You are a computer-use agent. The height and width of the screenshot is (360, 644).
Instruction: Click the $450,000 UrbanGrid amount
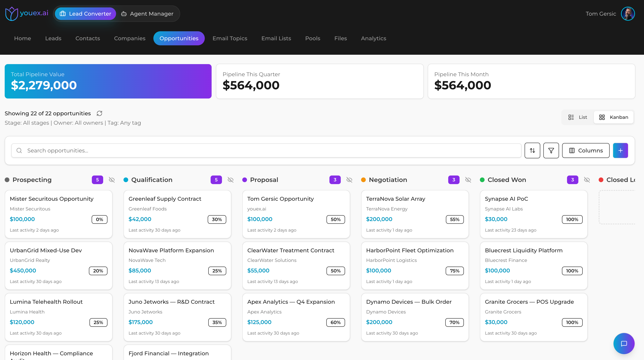[23, 270]
